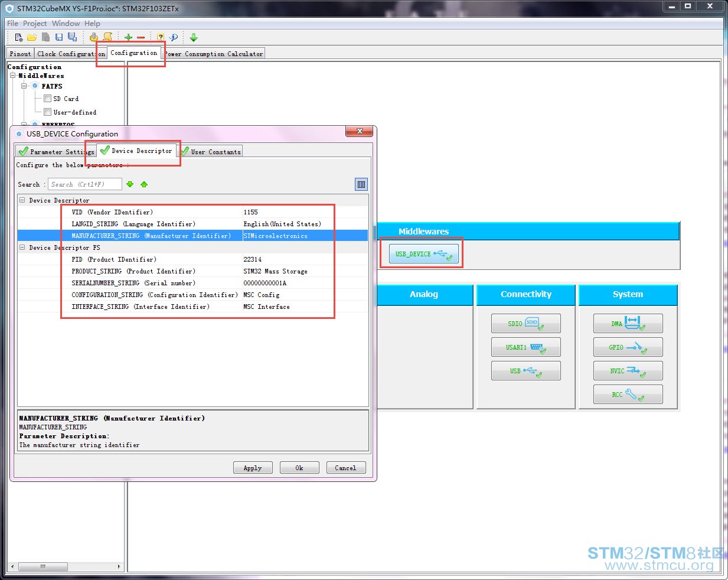Open the RCC system configuration
The height and width of the screenshot is (580, 728).
coord(628,395)
